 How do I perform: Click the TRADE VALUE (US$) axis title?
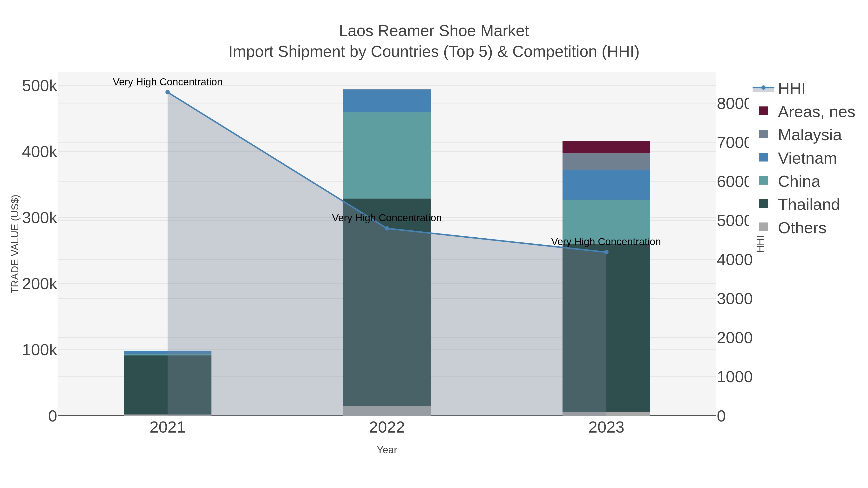(x=15, y=244)
